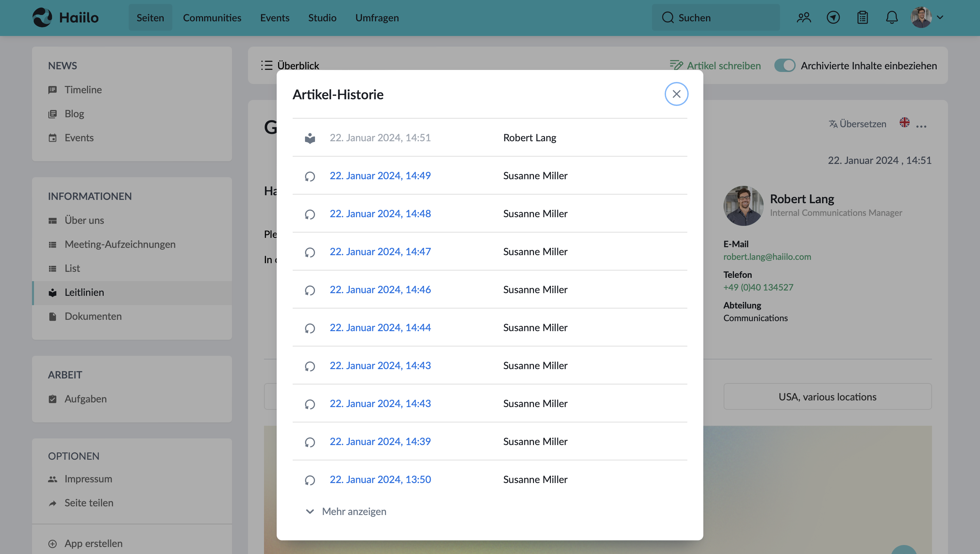The height and width of the screenshot is (554, 980).
Task: Click the UK flag language icon
Action: (905, 122)
